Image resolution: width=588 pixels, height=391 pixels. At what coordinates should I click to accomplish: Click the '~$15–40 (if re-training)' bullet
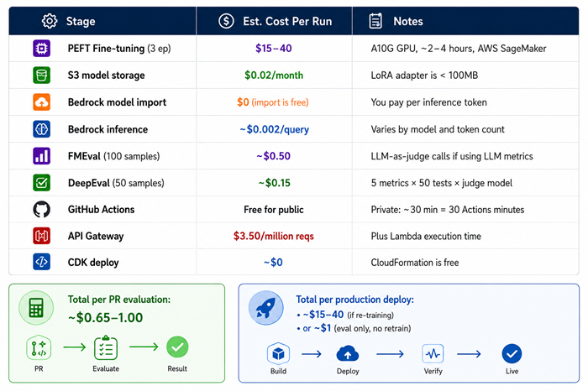pyautogui.click(x=345, y=315)
